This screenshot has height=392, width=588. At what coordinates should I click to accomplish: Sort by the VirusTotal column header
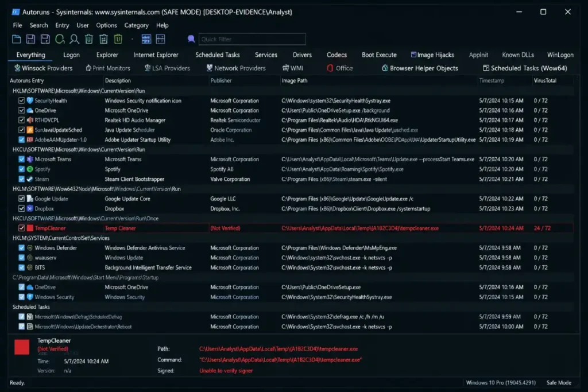545,80
